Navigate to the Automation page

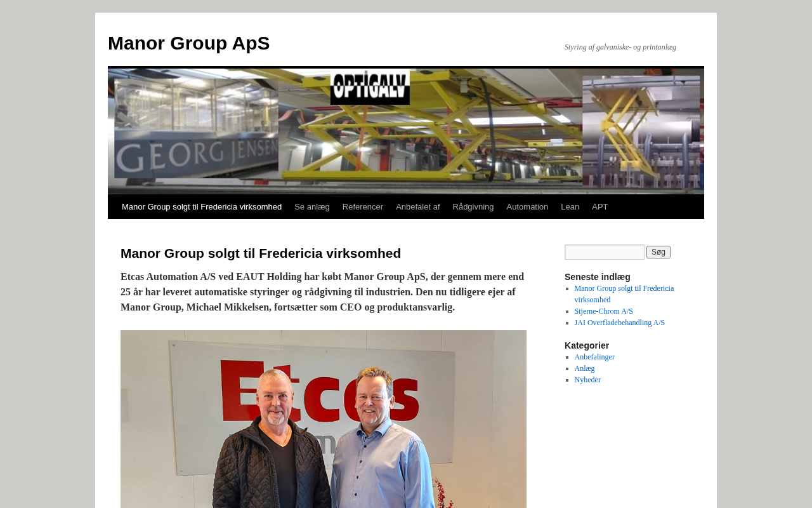pos(527,207)
